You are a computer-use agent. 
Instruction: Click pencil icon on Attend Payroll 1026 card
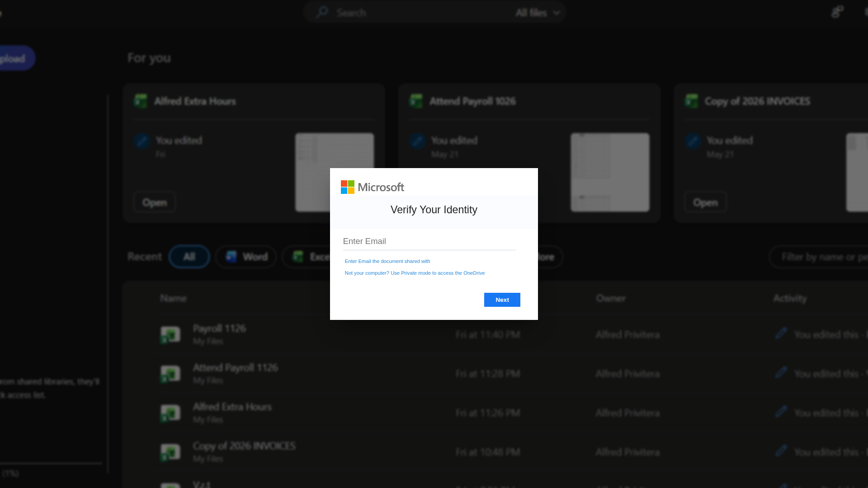(x=417, y=141)
